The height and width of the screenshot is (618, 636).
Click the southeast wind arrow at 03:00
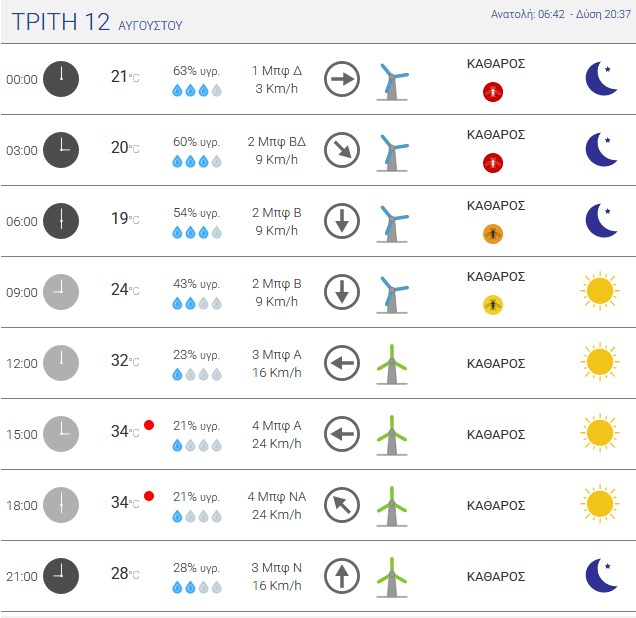tap(342, 150)
